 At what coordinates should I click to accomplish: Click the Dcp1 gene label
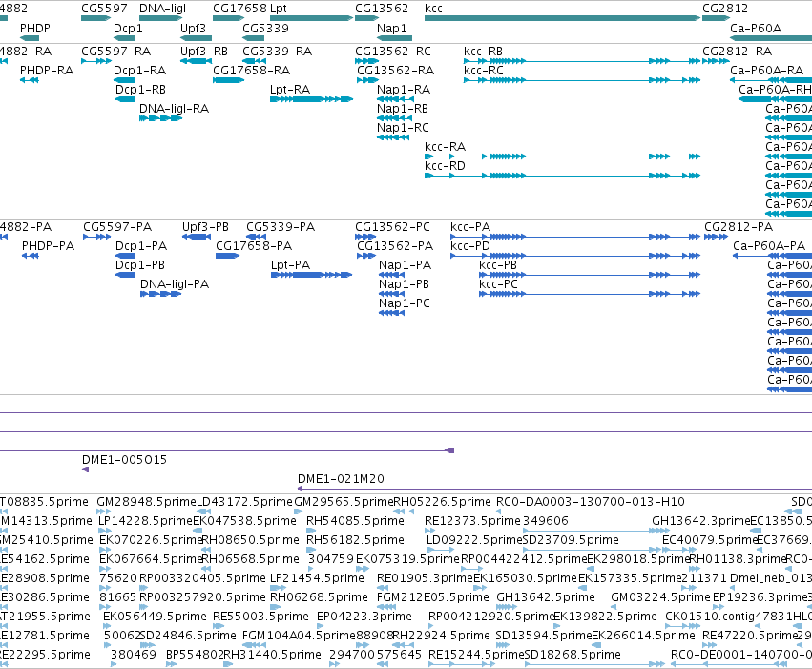(x=128, y=28)
